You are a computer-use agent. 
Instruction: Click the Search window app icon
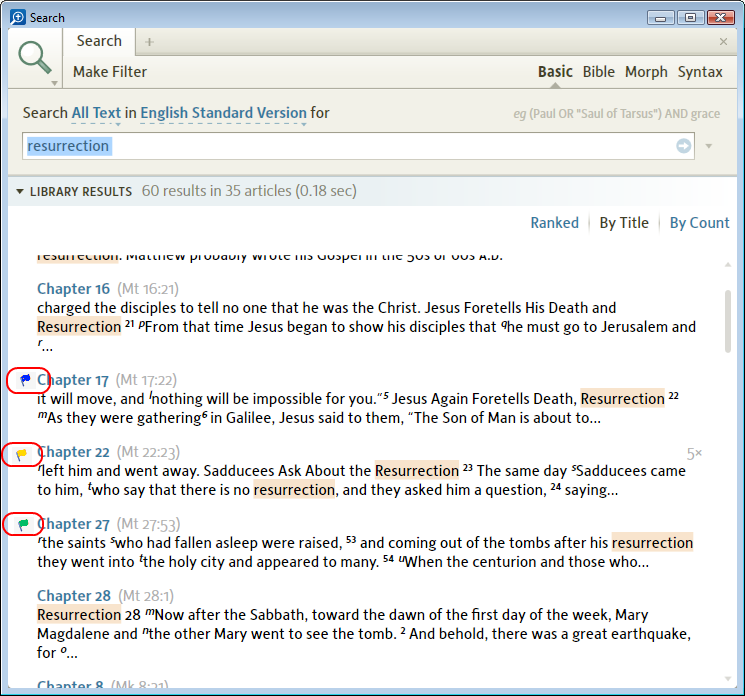[18, 18]
